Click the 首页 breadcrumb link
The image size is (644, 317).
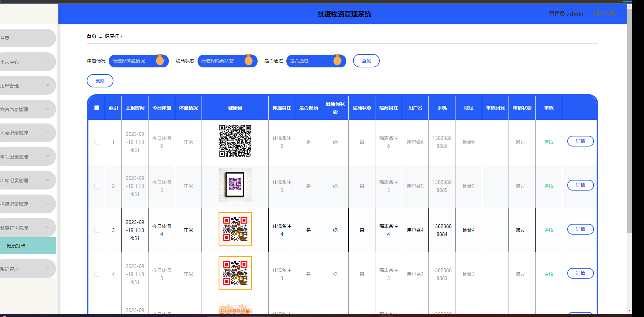click(91, 36)
